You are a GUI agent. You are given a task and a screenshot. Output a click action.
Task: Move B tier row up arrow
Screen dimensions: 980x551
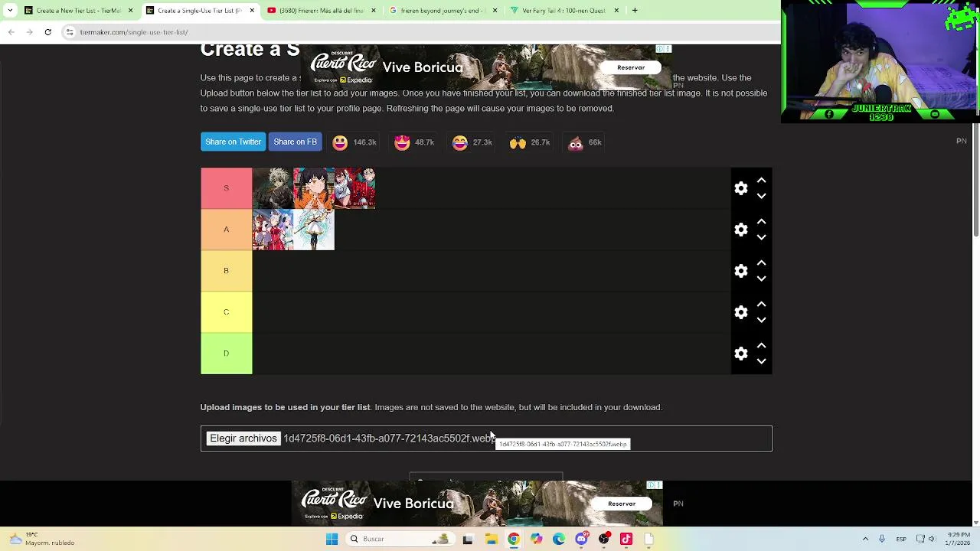pyautogui.click(x=761, y=263)
